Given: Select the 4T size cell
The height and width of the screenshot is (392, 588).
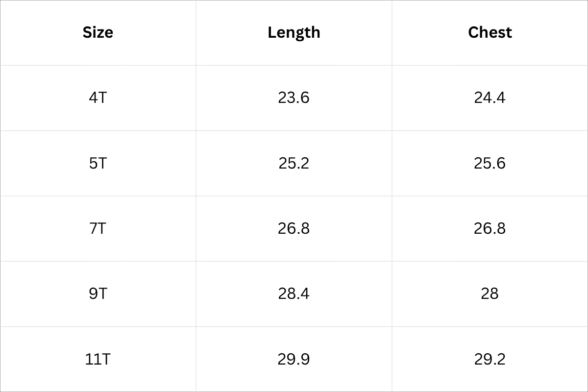Looking at the screenshot, I should 98,98.
